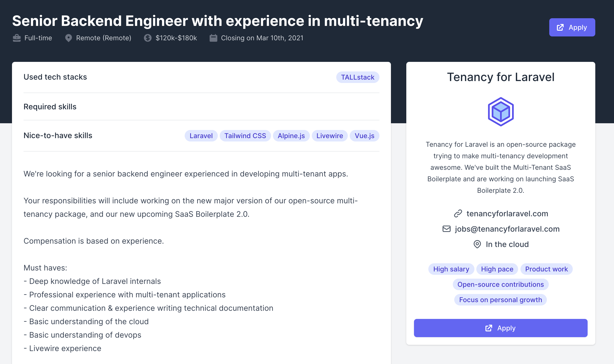
Task: Click the location pin icon beside Remote
Action: 68,38
